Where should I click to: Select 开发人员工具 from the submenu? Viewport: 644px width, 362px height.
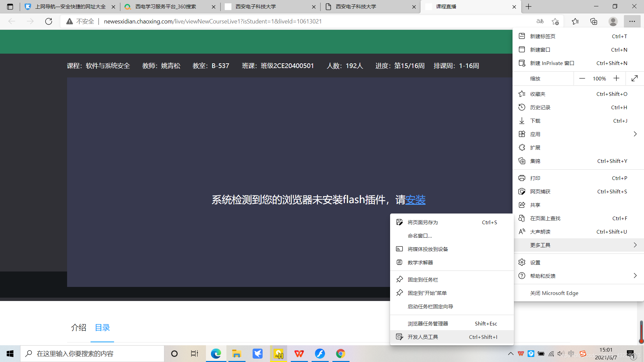tap(423, 337)
